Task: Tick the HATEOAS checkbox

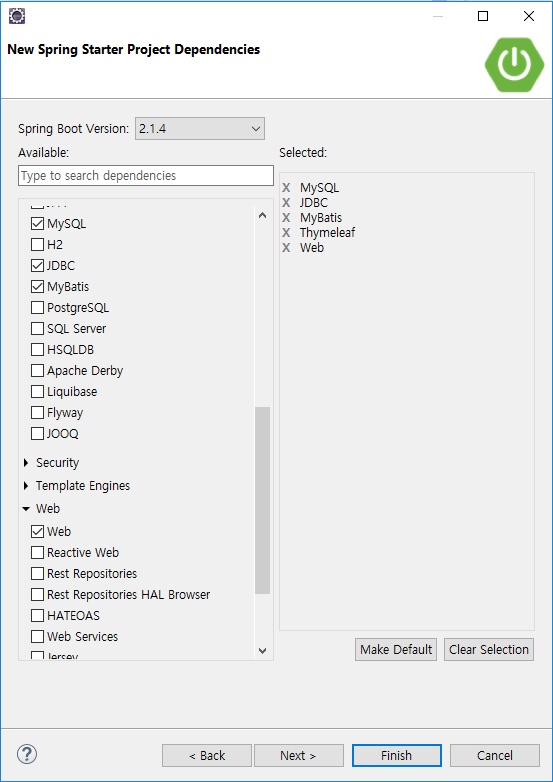Action: click(x=37, y=615)
